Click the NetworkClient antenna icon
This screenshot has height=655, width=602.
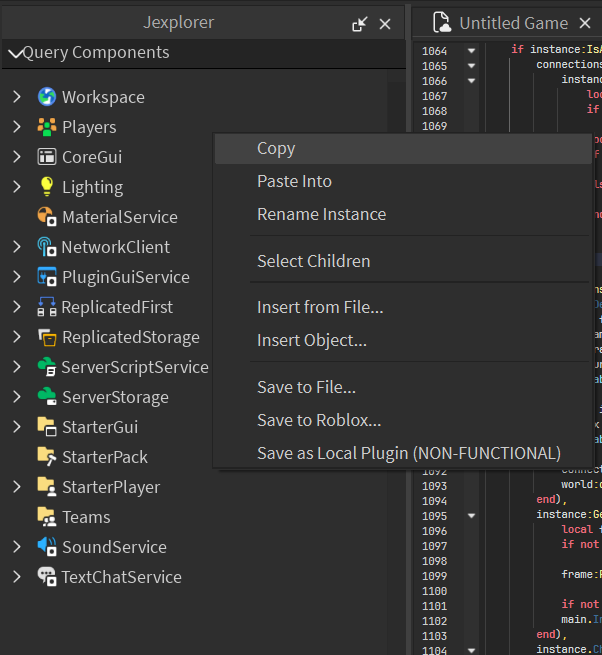(x=47, y=247)
